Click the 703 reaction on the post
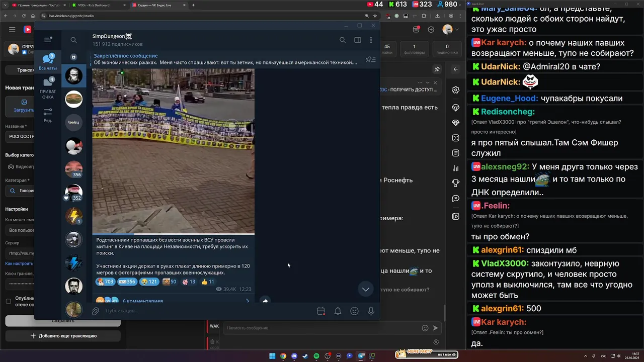 click(x=105, y=282)
